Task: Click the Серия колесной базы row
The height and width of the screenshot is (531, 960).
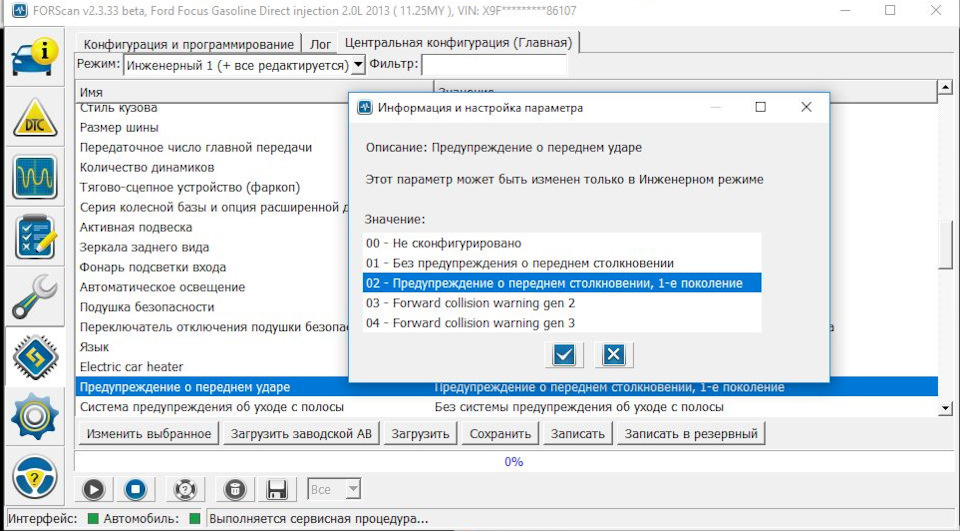Action: point(212,207)
